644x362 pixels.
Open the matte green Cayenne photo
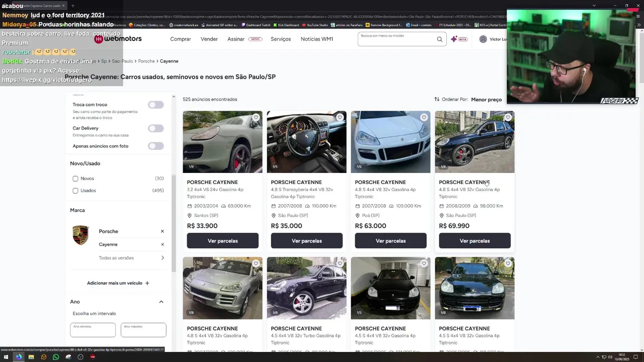point(222,142)
